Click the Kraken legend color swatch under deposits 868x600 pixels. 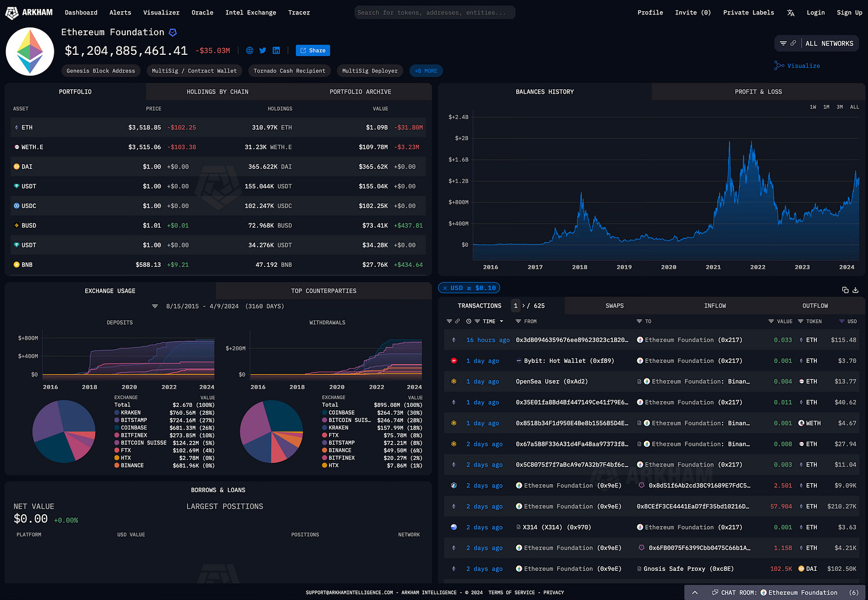117,412
